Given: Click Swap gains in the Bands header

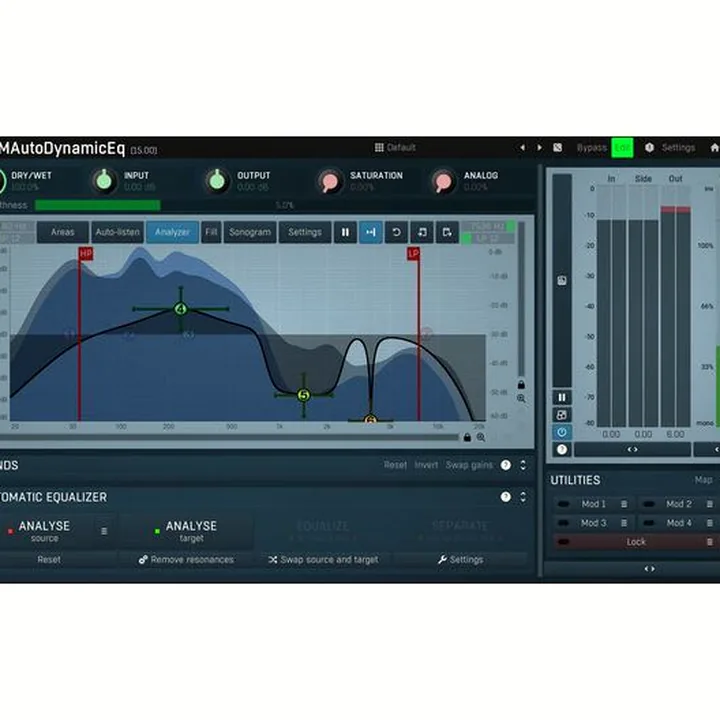Looking at the screenshot, I should pos(469,465).
